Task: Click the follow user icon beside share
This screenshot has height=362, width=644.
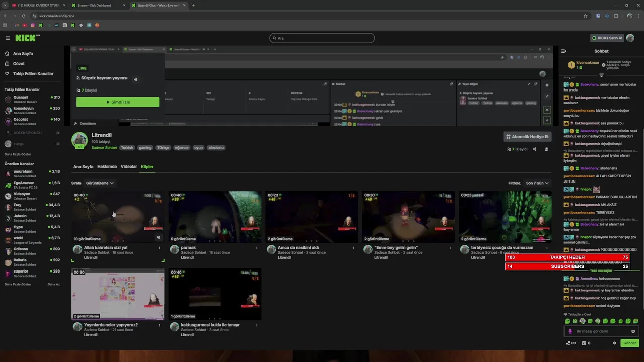Action: click(547, 149)
